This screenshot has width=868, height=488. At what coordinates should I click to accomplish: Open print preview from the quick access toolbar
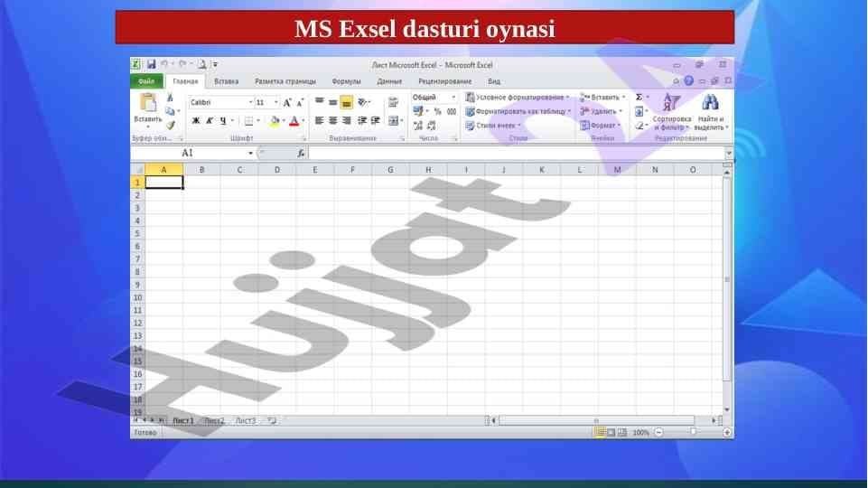click(x=202, y=65)
